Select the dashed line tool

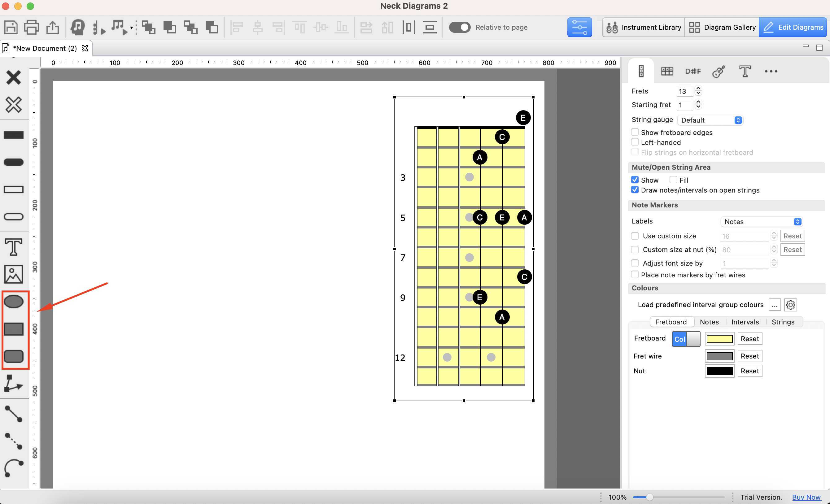(14, 441)
